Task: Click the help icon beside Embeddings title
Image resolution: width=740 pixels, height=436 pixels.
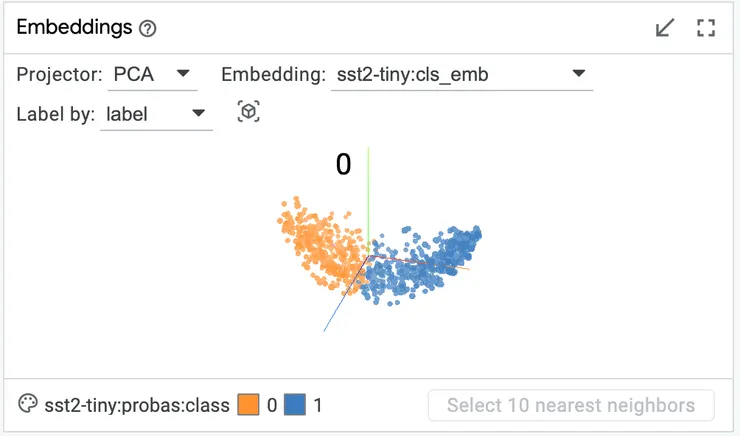Action: 148,29
